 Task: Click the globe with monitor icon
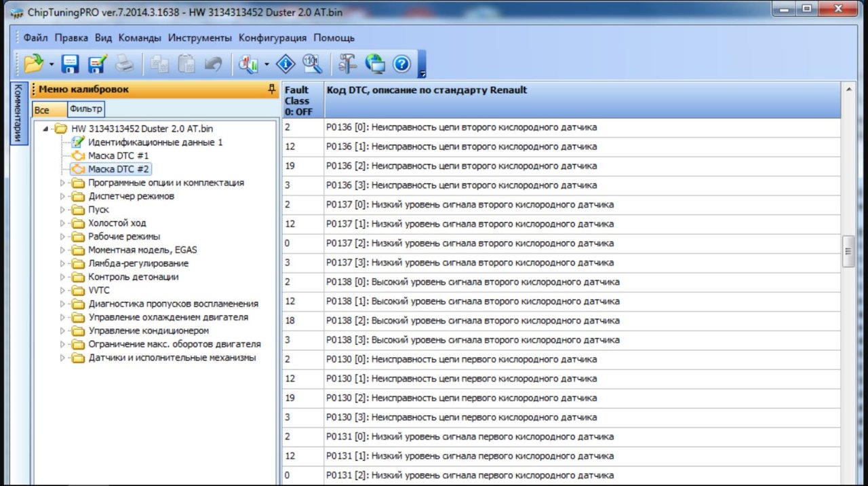[x=375, y=64]
